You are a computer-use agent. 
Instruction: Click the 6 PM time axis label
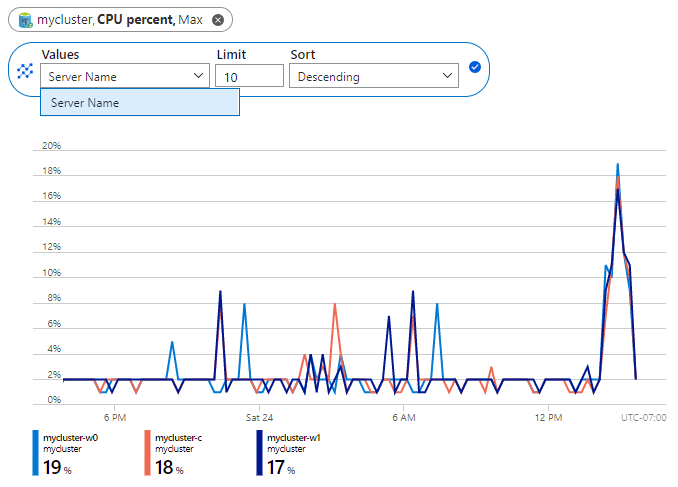[114, 416]
